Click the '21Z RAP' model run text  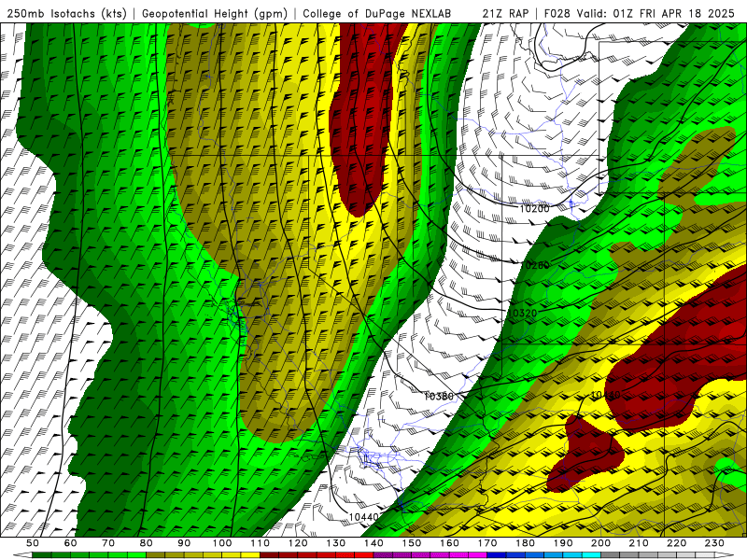point(505,13)
